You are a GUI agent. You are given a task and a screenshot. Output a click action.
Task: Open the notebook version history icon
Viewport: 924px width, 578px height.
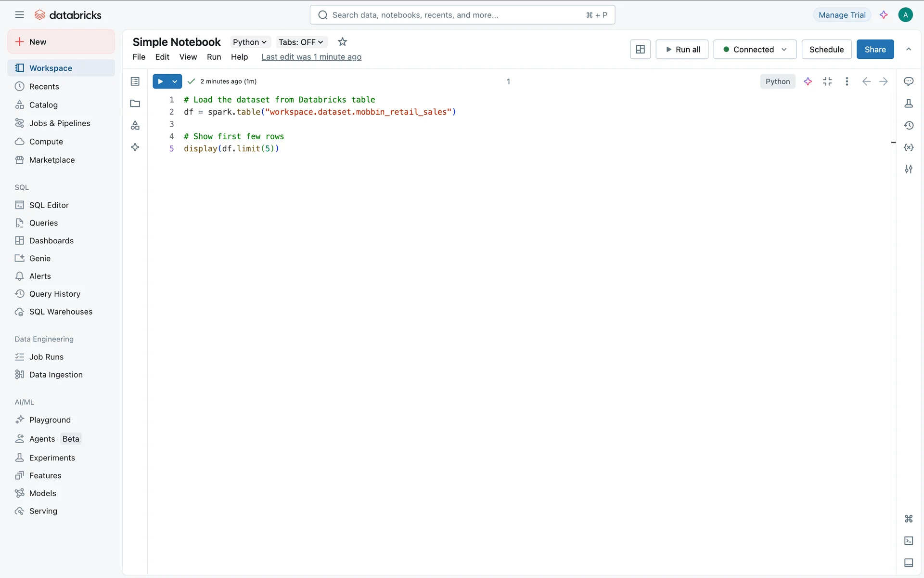coord(909,125)
